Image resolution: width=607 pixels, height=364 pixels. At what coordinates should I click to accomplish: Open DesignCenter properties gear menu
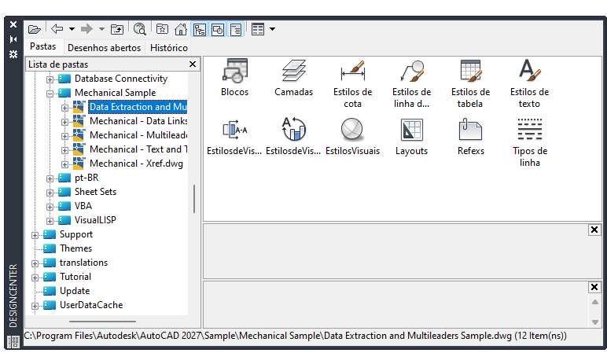tap(13, 54)
